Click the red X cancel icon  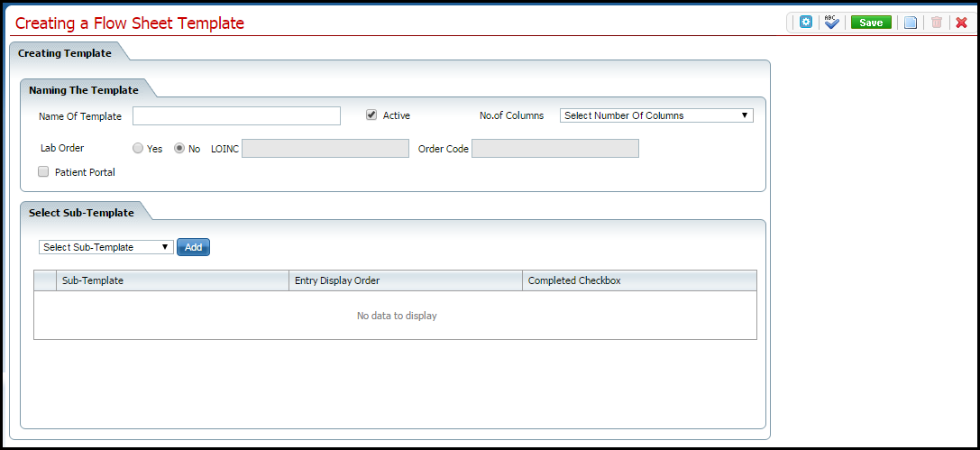coord(961,23)
